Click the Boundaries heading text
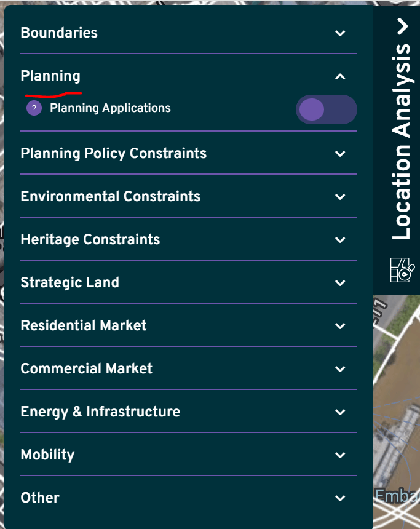 (59, 33)
